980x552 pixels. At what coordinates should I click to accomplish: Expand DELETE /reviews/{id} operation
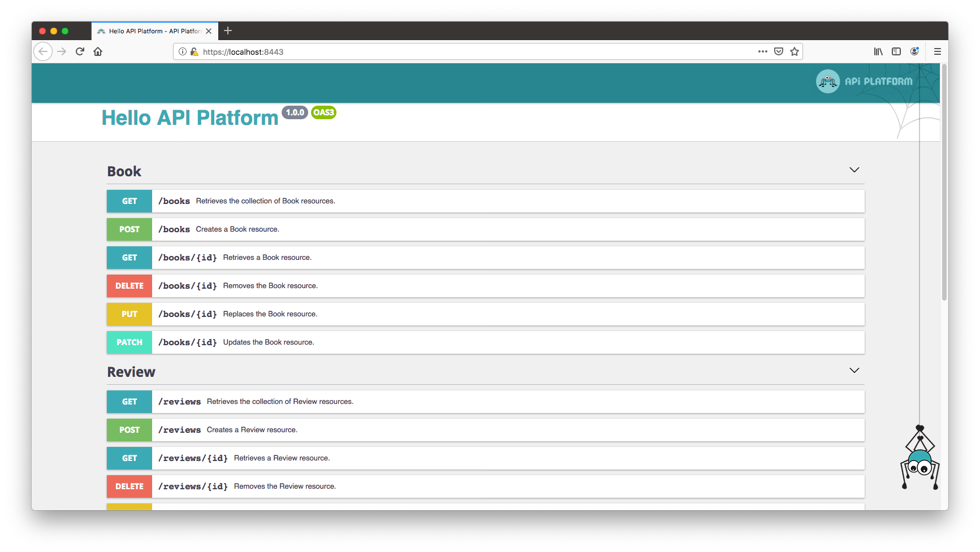pyautogui.click(x=485, y=486)
